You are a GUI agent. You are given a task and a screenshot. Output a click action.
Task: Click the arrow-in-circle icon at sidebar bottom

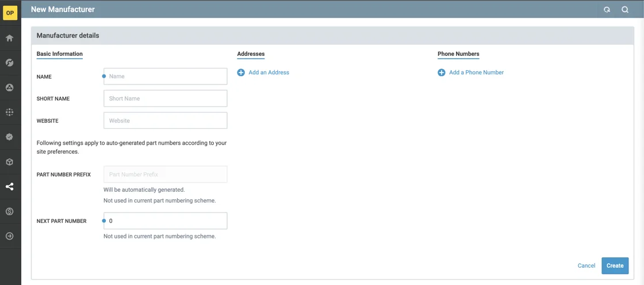(9, 236)
